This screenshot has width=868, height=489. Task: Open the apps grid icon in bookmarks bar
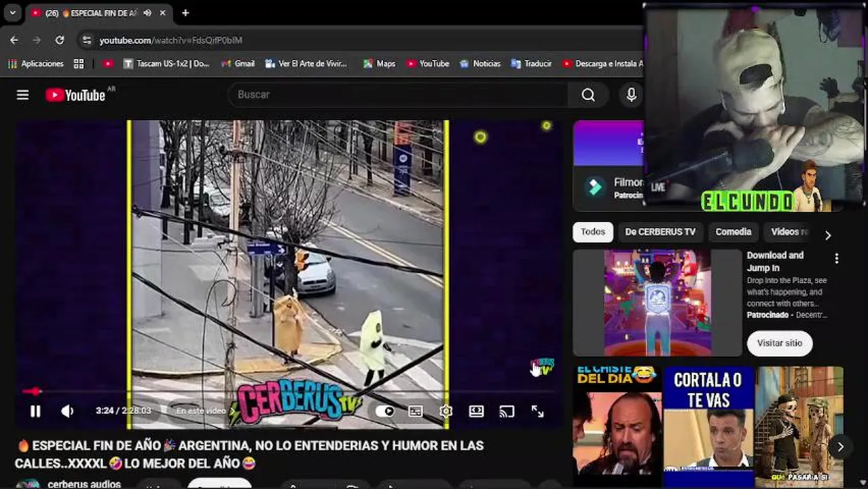click(79, 64)
